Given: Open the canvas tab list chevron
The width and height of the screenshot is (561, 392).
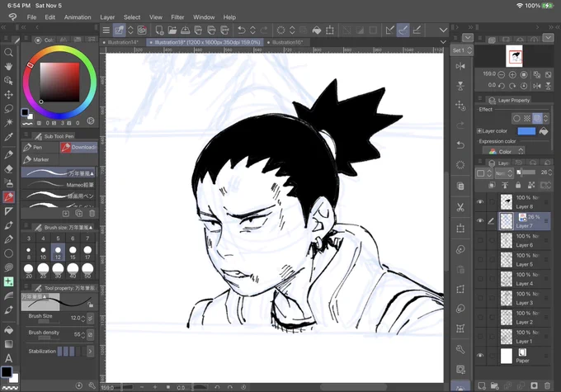Looking at the screenshot, I should [x=443, y=42].
